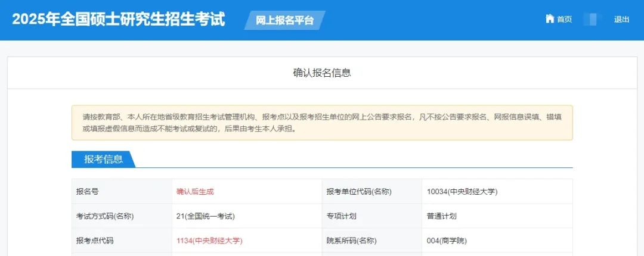Screen dimensions: 644x256
Task: Click the 考试方式码(名称) label
Action: point(105,216)
